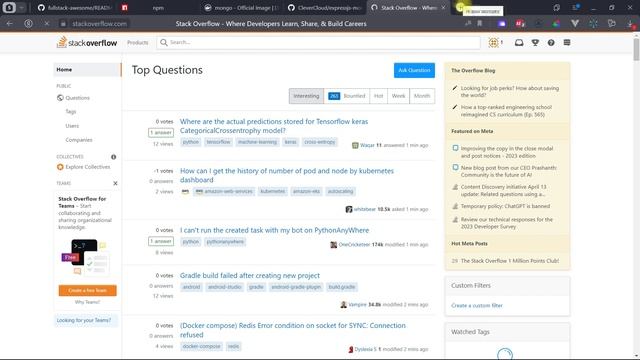Open a new browser tab with plus
This screenshot has height=360, width=640.
click(x=460, y=7)
